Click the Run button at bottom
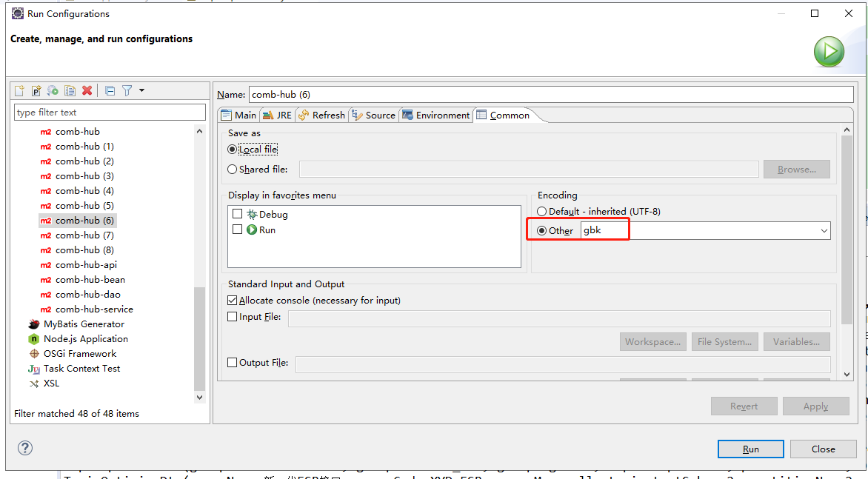This screenshot has width=868, height=479. point(751,449)
